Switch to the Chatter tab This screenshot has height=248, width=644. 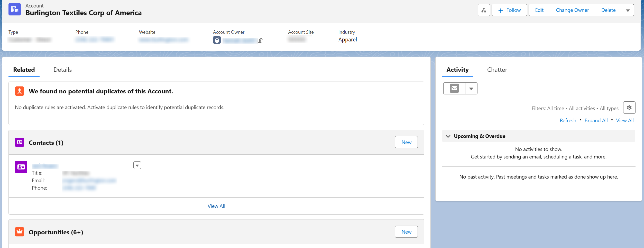497,69
